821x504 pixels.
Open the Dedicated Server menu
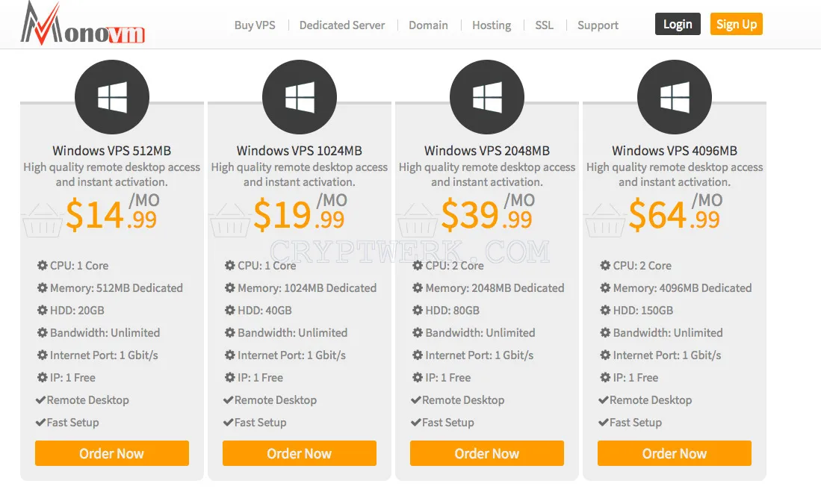[342, 25]
